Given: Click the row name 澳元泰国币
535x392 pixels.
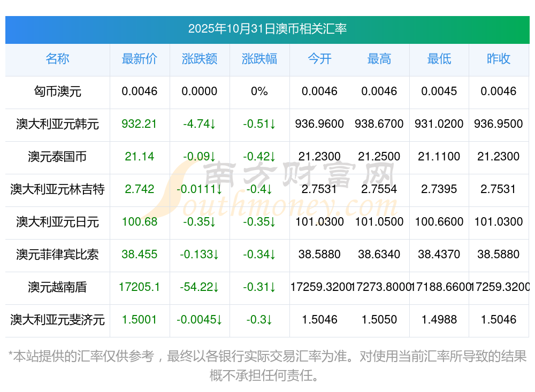Looking at the screenshot, I should [x=57, y=157].
